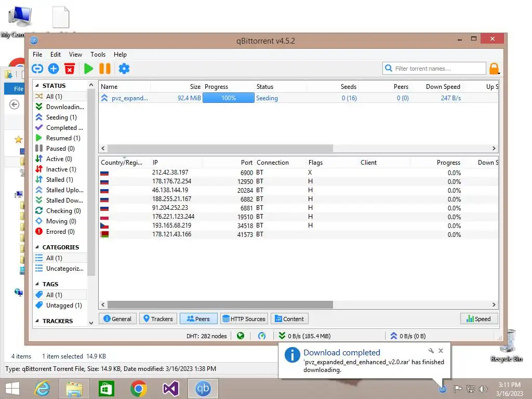Image resolution: width=532 pixels, height=399 pixels.
Task: Collapse the STATUS section
Action: (37, 86)
